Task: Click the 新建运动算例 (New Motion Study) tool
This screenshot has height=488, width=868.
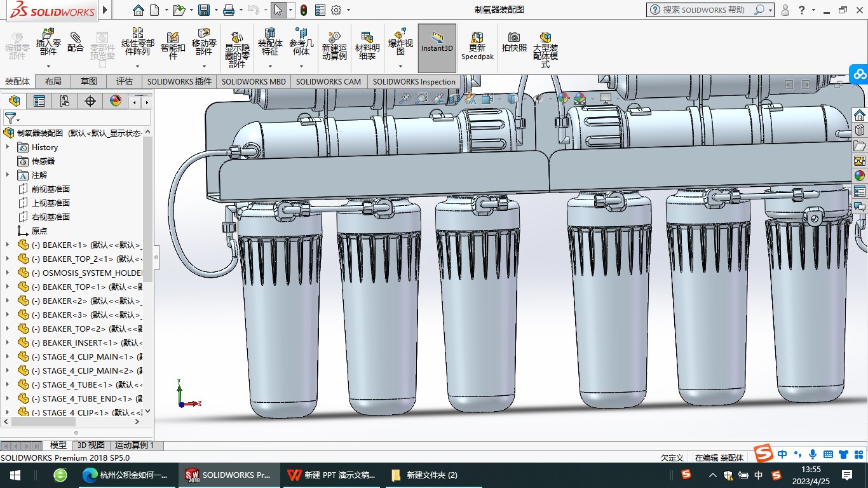Action: click(x=334, y=44)
